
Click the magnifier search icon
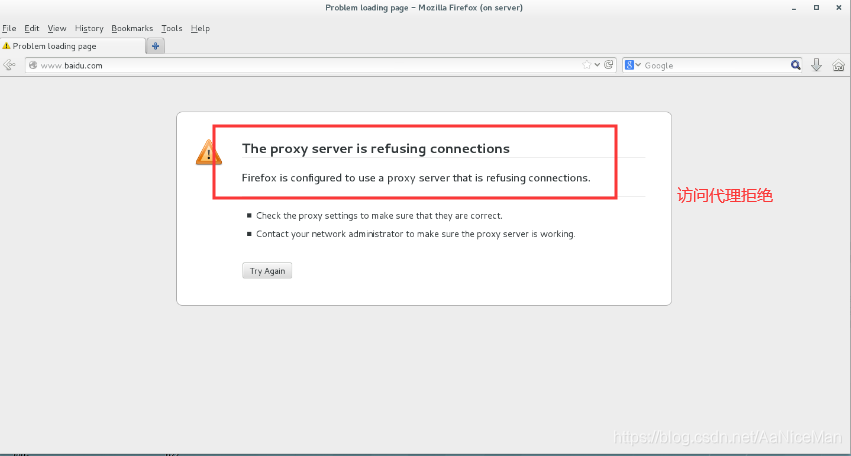pyautogui.click(x=796, y=65)
